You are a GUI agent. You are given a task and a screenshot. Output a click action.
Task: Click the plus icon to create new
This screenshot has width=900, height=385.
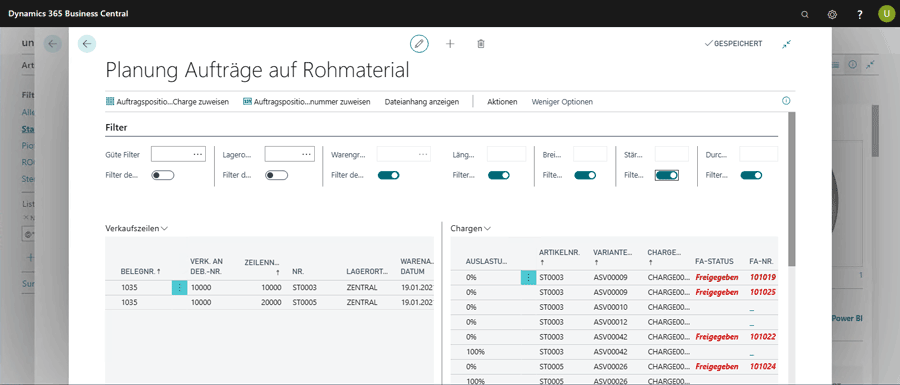pyautogui.click(x=450, y=44)
